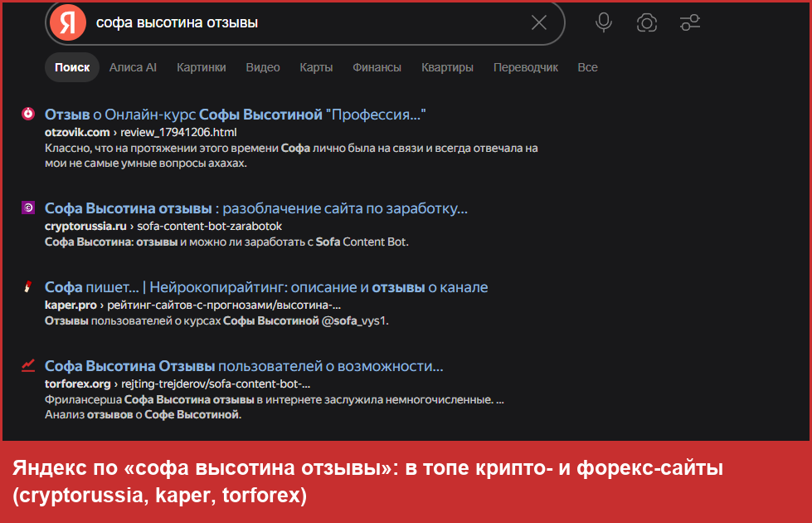Clear the search query with the X icon

(x=539, y=22)
